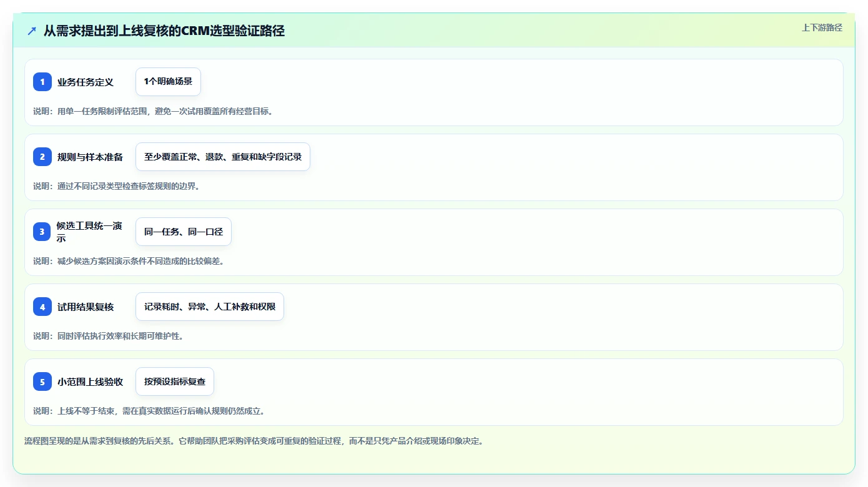Click the step 3 number badge
This screenshot has width=868, height=487.
coord(42,232)
